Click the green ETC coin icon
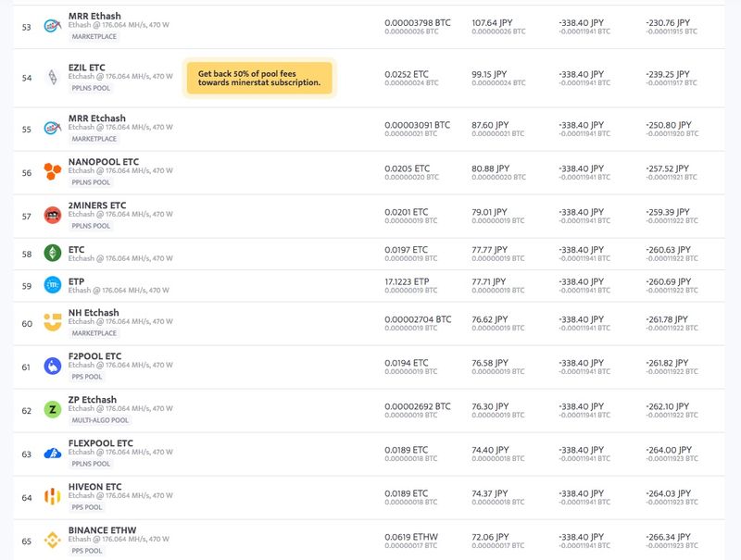 [52, 253]
